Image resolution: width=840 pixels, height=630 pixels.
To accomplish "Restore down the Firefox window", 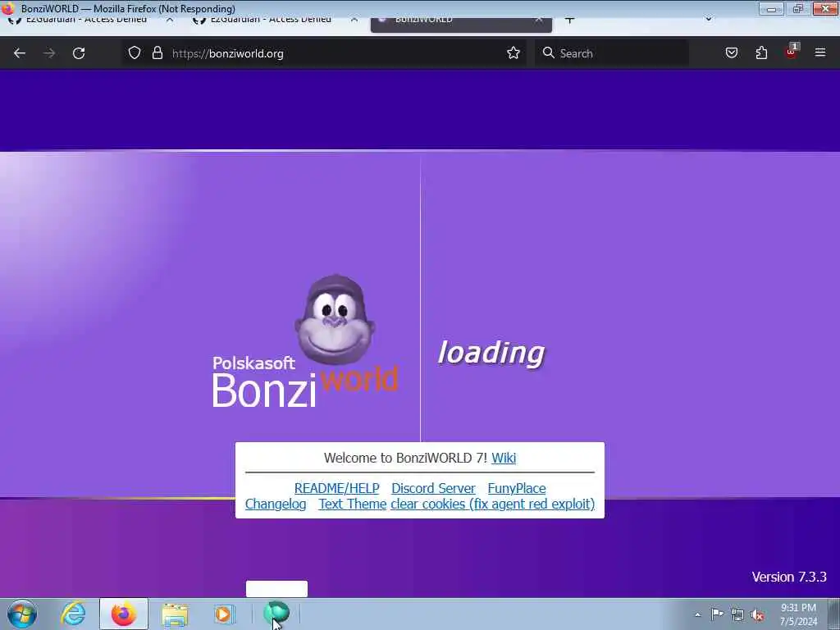I will click(x=797, y=8).
